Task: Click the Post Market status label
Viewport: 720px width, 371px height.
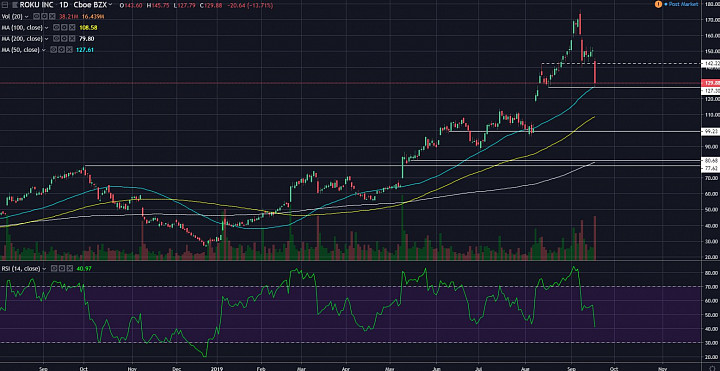Action: coord(683,4)
